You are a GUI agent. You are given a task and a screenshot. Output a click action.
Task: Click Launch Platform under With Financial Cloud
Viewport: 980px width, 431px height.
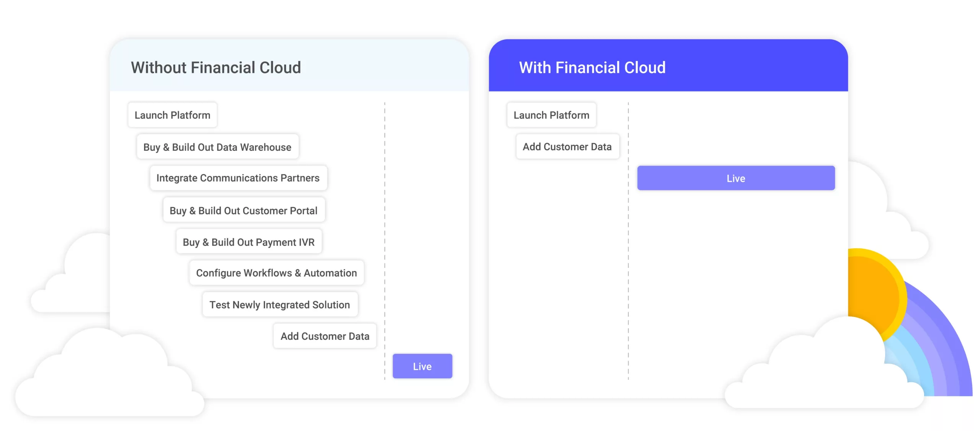tap(551, 115)
